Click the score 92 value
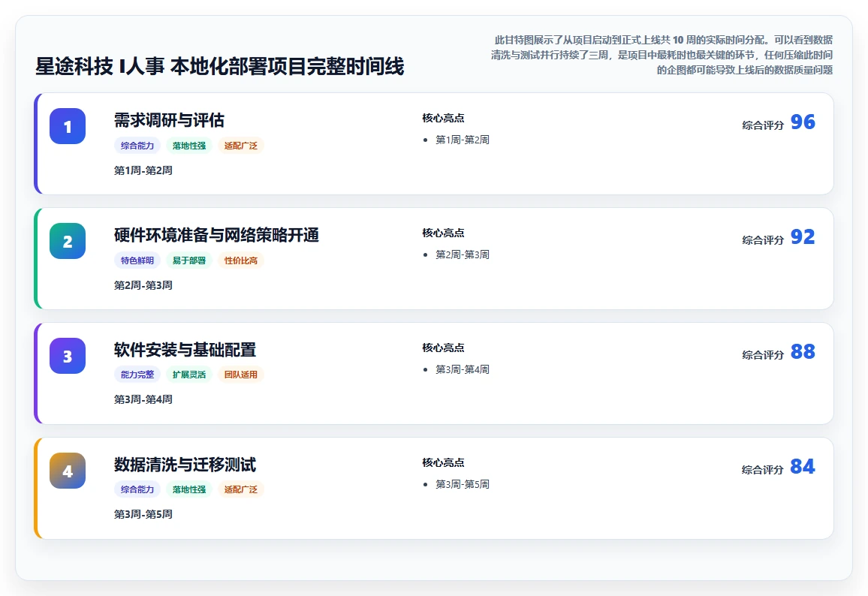 point(803,237)
